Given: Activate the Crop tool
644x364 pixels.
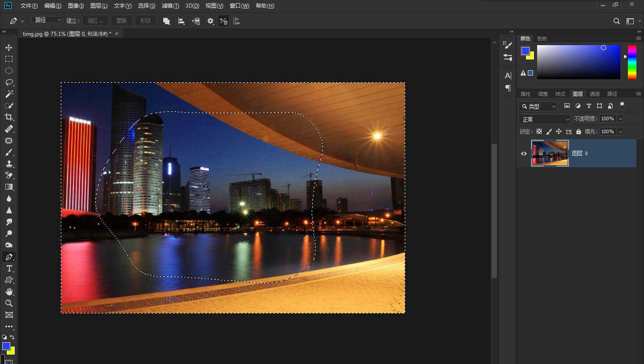Looking at the screenshot, I should tap(8, 117).
